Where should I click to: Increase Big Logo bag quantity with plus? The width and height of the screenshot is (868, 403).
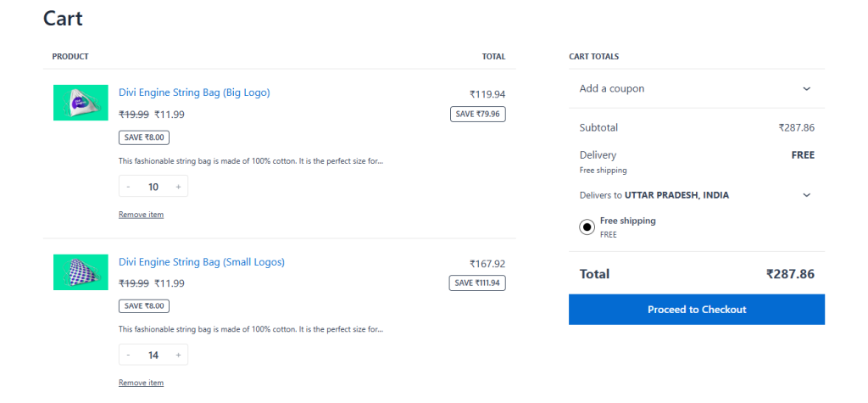tap(178, 187)
